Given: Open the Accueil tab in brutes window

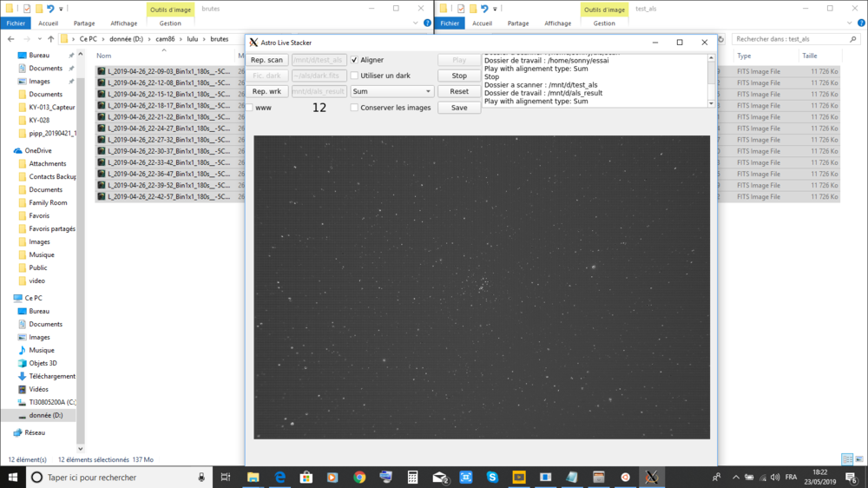Looking at the screenshot, I should tap(48, 23).
